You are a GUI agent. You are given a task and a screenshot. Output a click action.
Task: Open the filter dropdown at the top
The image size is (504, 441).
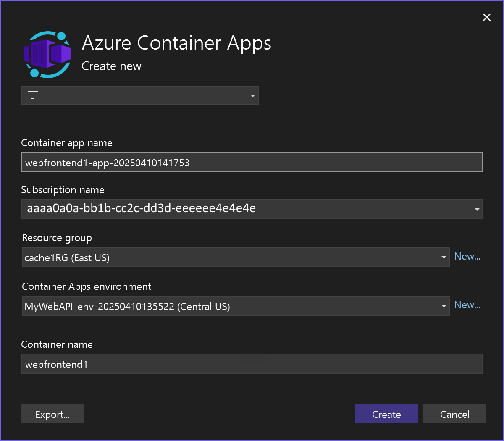coord(253,95)
